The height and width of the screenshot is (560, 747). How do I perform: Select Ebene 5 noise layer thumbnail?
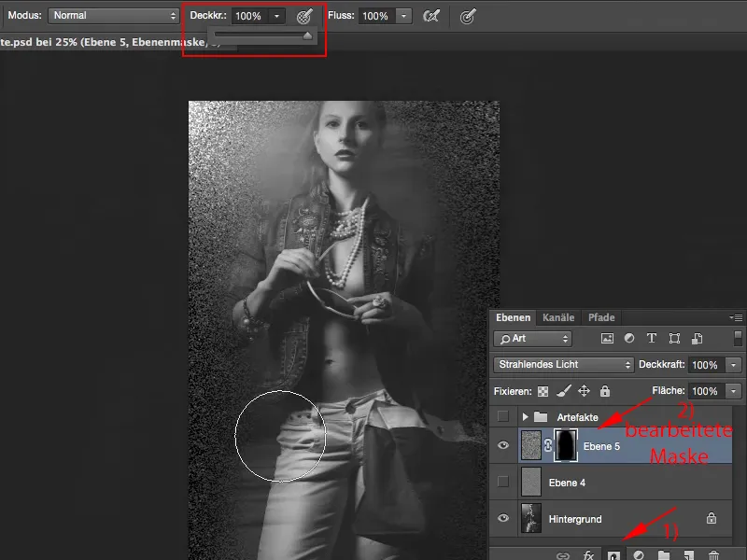(x=531, y=445)
